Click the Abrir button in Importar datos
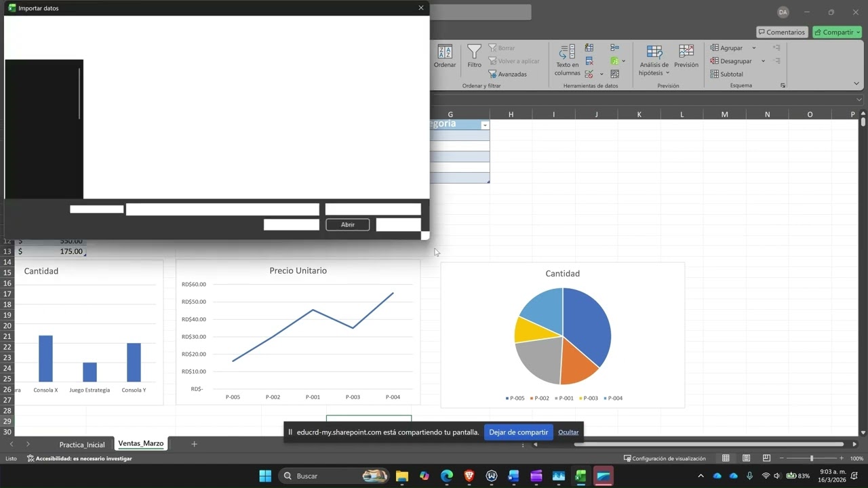 (x=348, y=224)
